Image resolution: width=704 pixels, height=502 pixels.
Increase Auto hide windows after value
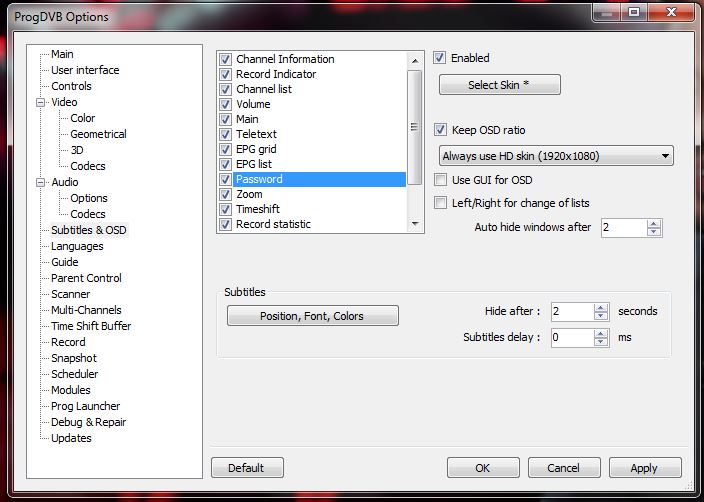pyautogui.click(x=654, y=224)
